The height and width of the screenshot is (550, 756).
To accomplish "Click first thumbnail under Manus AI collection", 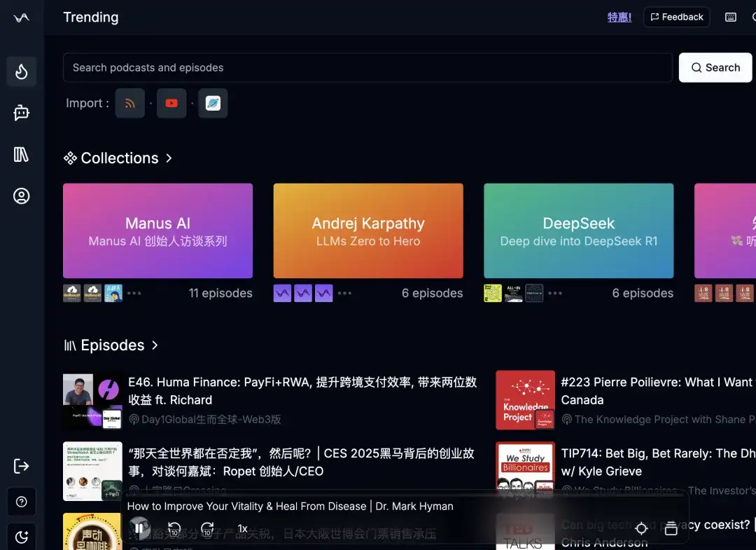I will click(72, 294).
